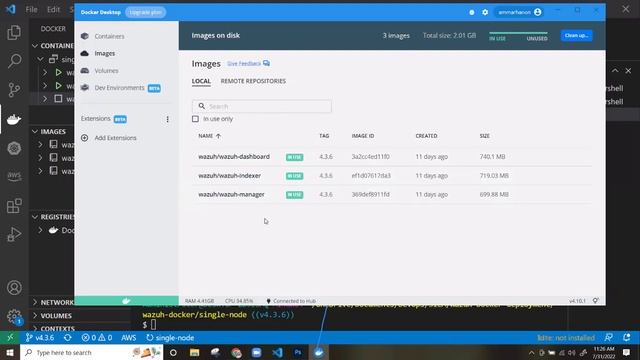Collapse the REGISTRIES section
640x360 pixels.
35,217
